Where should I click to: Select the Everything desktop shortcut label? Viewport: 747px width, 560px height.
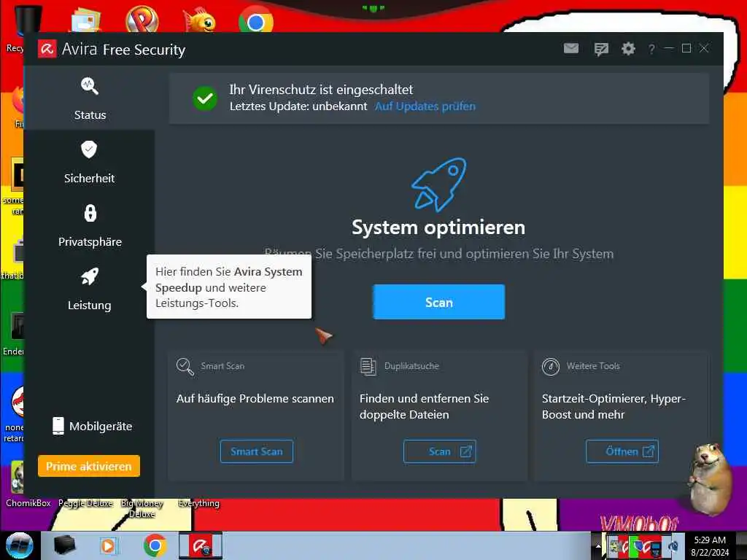pos(198,503)
